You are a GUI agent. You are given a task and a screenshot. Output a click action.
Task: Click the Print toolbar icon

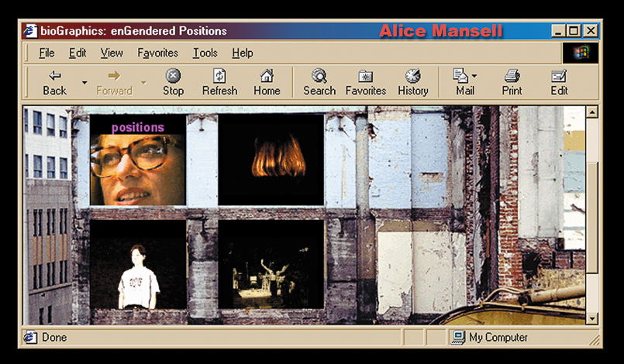pyautogui.click(x=512, y=82)
